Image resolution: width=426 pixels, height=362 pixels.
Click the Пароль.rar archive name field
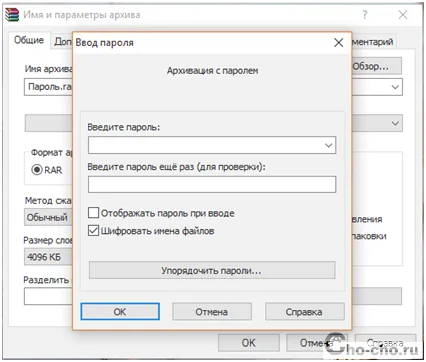[48, 87]
